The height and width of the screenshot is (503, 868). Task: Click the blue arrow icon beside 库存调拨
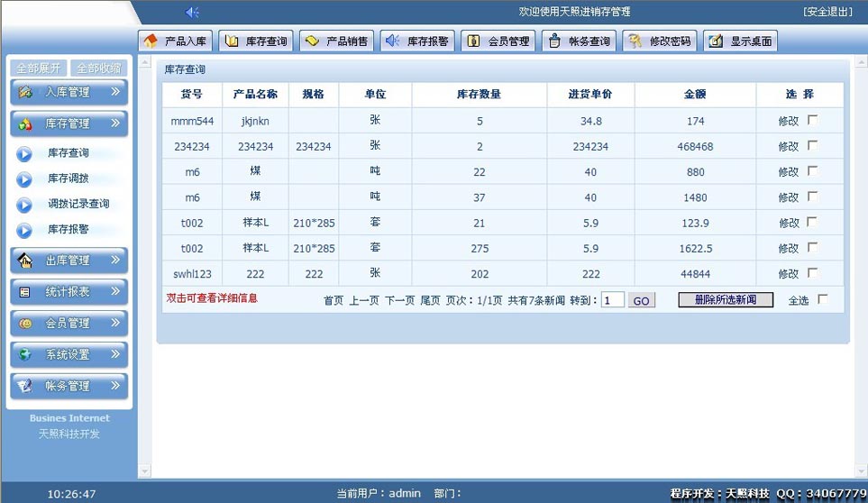(23, 179)
